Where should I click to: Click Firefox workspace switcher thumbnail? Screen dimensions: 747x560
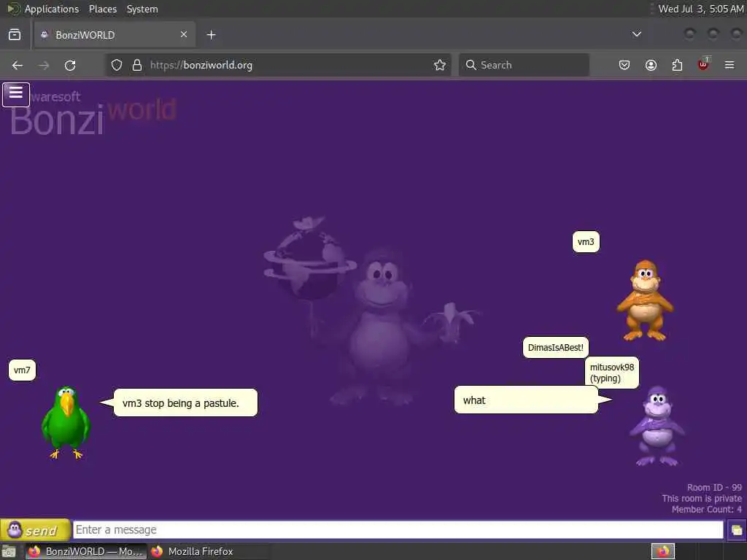pos(663,551)
